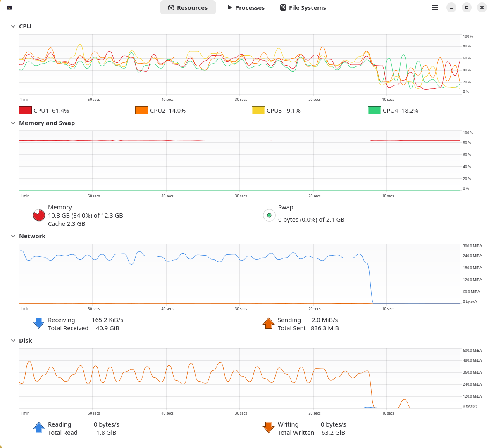Click the orange Writing disk arrow icon
The image size is (489, 448).
coord(268,427)
